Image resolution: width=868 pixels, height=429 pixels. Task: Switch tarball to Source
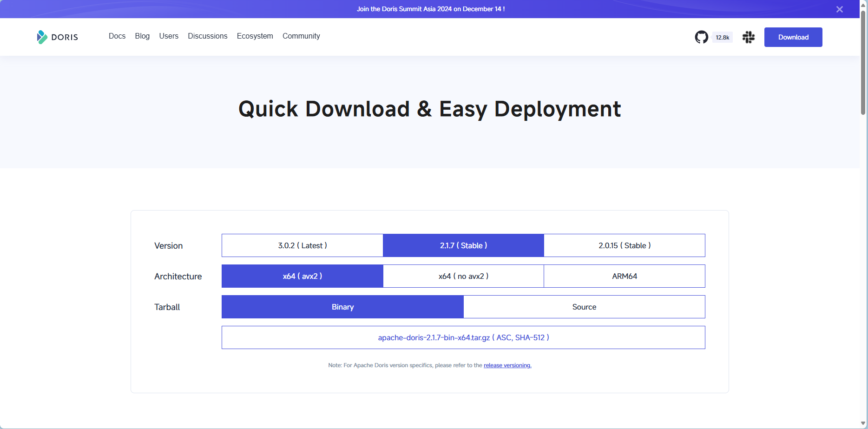click(x=584, y=307)
